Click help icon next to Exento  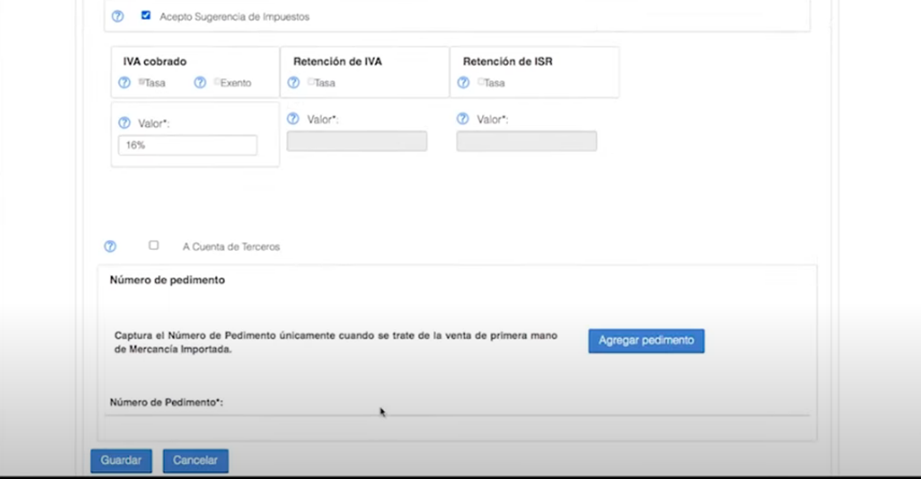click(x=200, y=83)
